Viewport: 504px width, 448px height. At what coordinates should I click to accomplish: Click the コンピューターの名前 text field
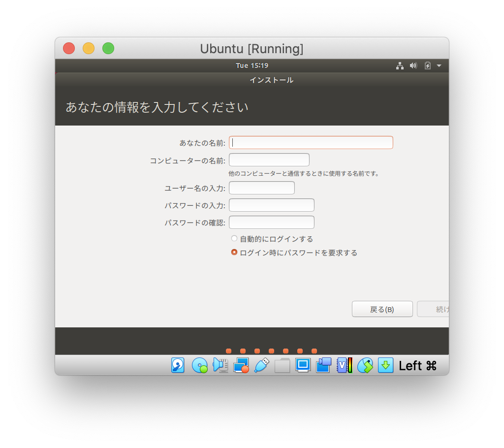(269, 160)
